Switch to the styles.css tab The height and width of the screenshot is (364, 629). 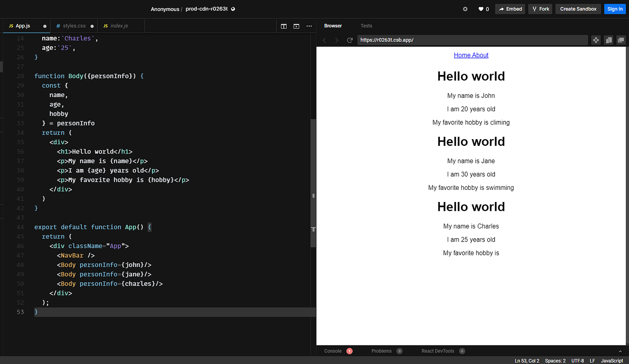tap(73, 26)
